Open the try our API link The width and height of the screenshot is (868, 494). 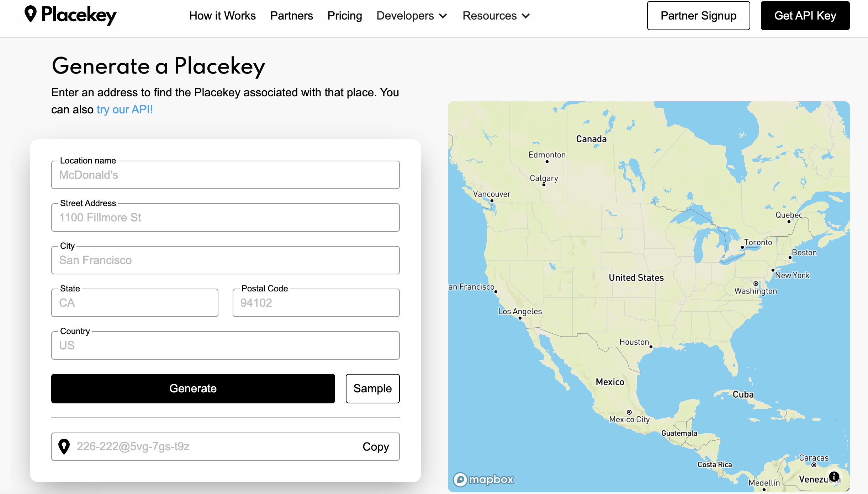point(124,109)
